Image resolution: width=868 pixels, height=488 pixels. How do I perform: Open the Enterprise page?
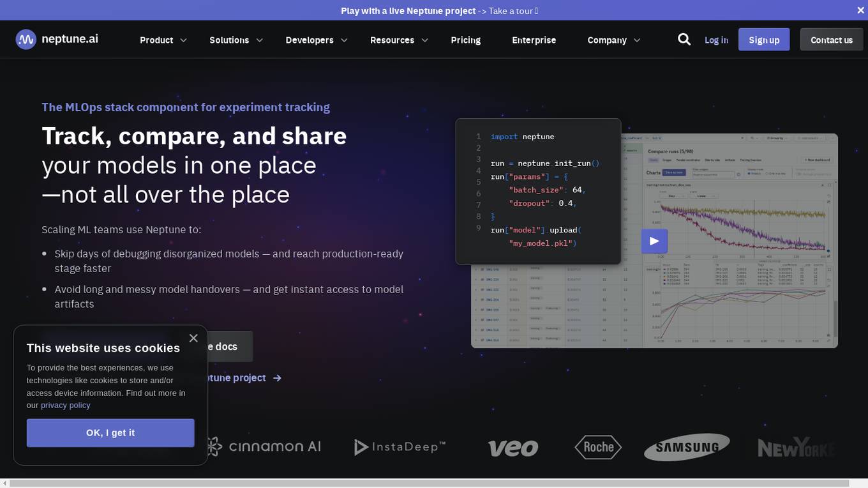click(534, 40)
